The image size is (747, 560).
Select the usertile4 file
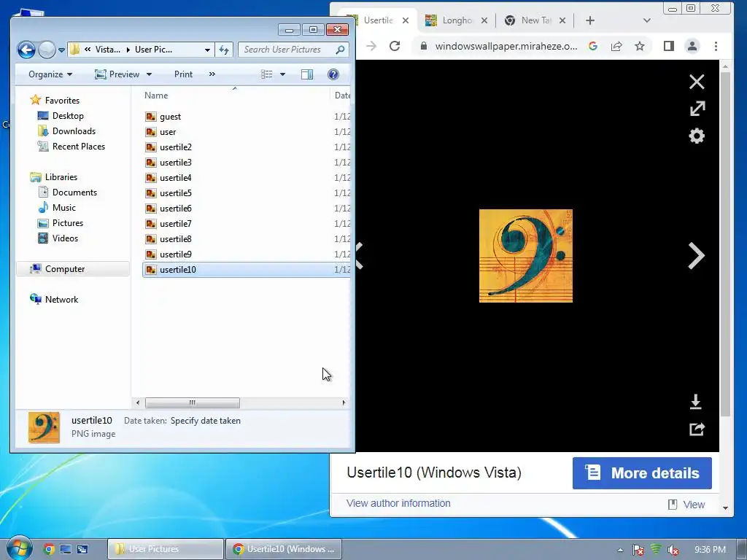point(176,178)
